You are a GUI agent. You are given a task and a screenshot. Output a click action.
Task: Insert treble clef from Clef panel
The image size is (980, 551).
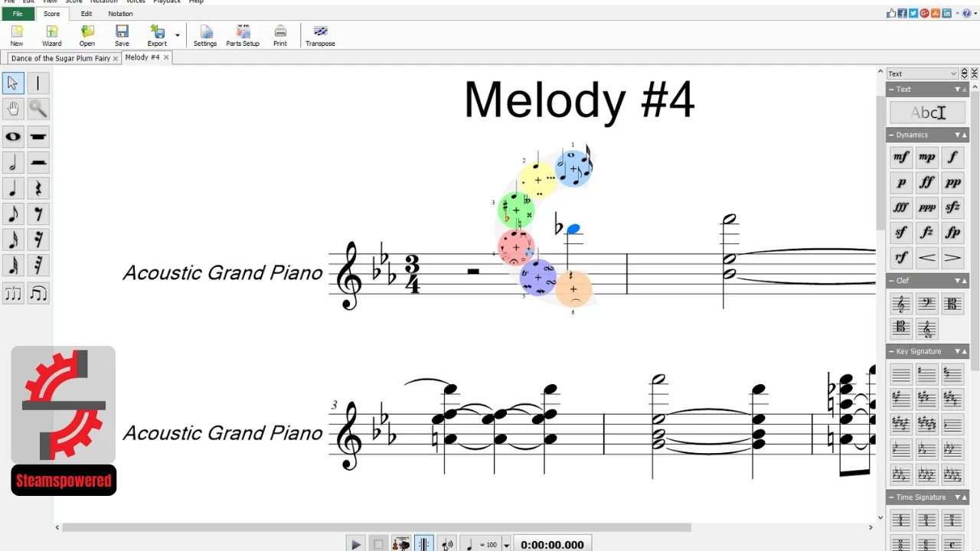pyautogui.click(x=901, y=304)
